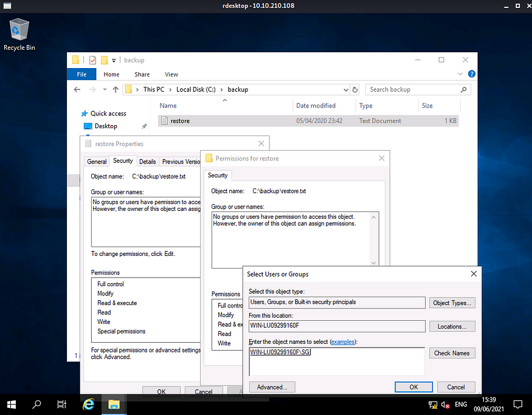The height and width of the screenshot is (415, 532).
Task: Select File Explorer taskbar icon
Action: (x=114, y=404)
